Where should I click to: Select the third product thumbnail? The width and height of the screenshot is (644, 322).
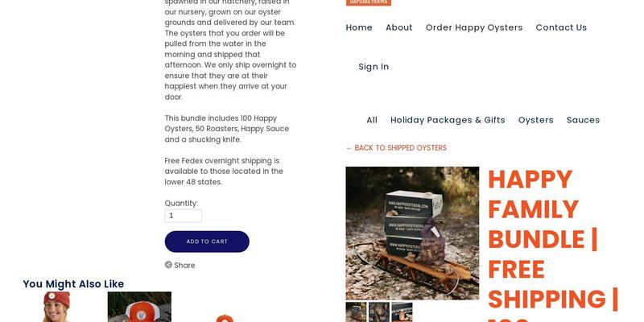tap(402, 312)
